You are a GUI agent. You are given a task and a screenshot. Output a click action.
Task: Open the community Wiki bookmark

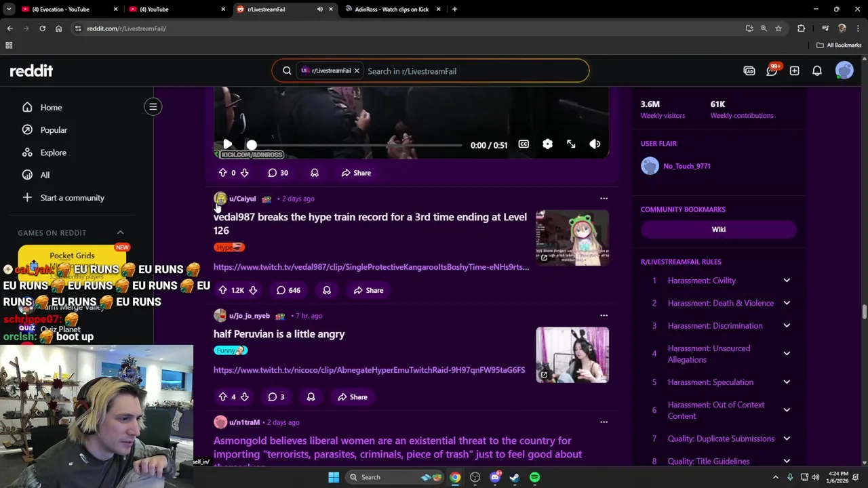click(719, 230)
